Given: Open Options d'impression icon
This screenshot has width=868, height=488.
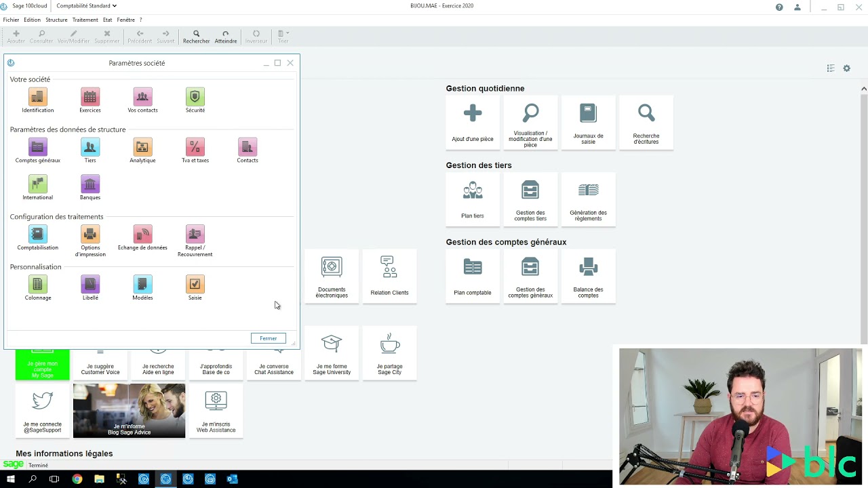Looking at the screenshot, I should (90, 235).
